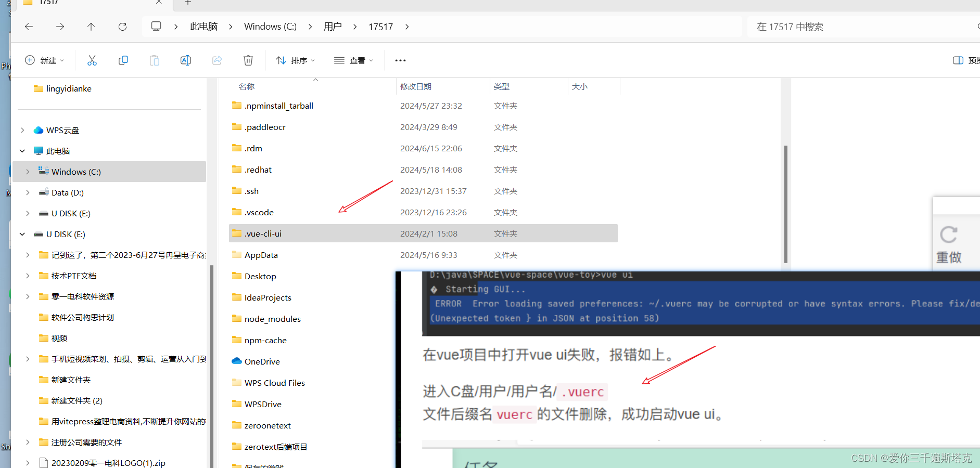This screenshot has height=468, width=980.
Task: Click the 重做 button
Action: (x=948, y=243)
